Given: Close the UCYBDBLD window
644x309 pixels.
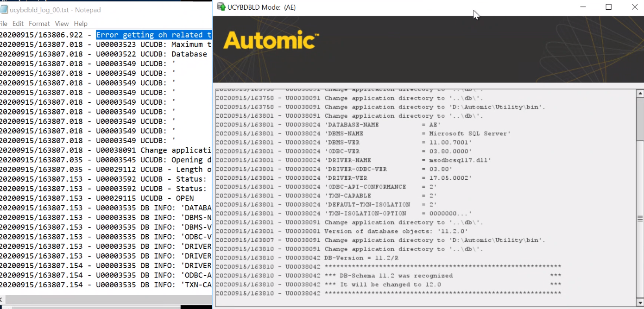Looking at the screenshot, I should coord(634,7).
